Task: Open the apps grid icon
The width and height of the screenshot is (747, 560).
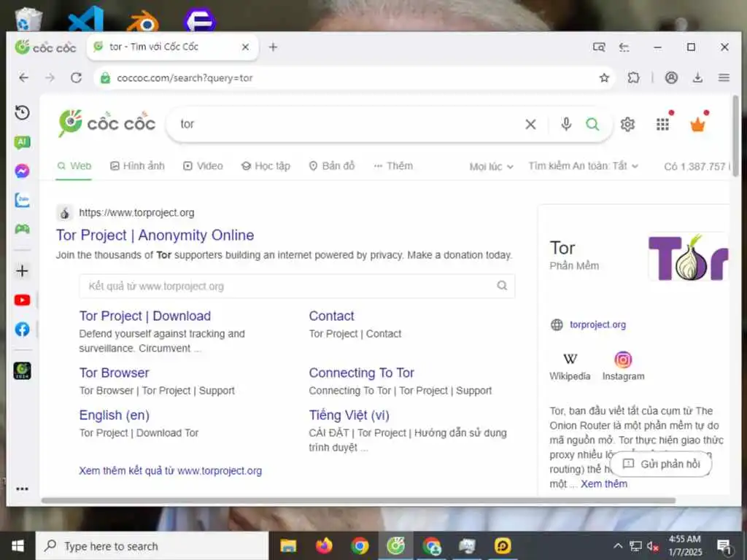Action: coord(662,124)
